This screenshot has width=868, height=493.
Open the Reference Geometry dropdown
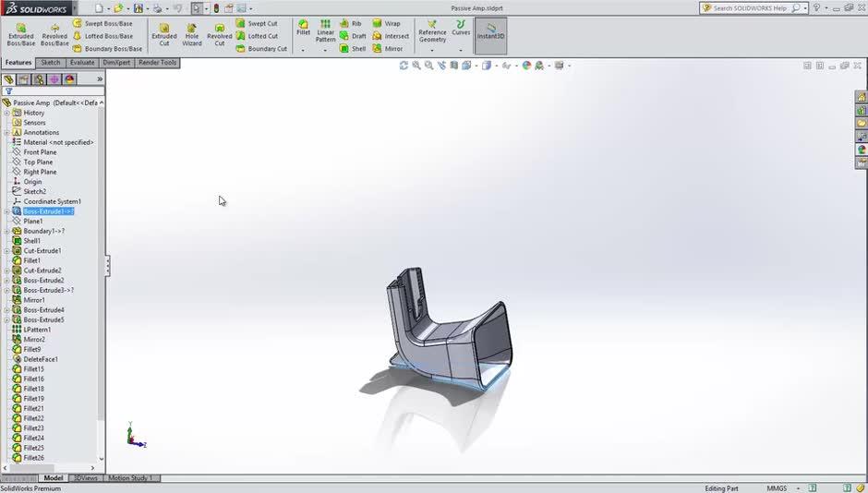tap(432, 50)
